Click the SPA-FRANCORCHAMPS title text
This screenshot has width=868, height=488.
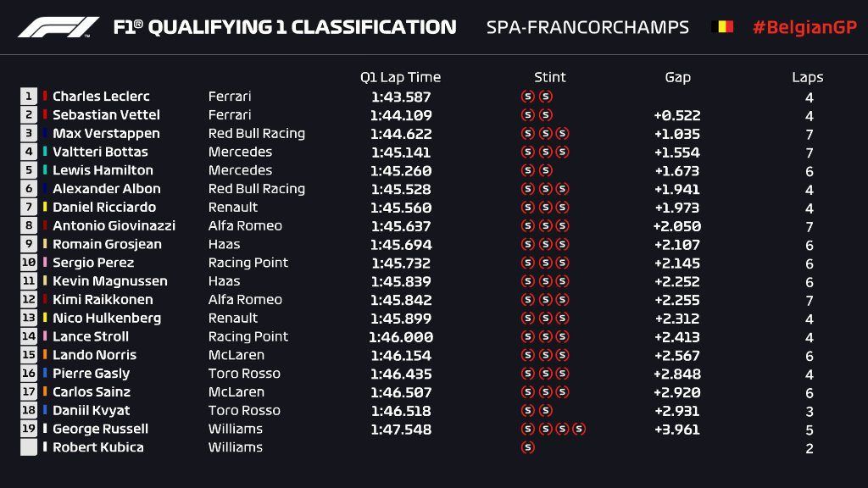[x=587, y=27]
